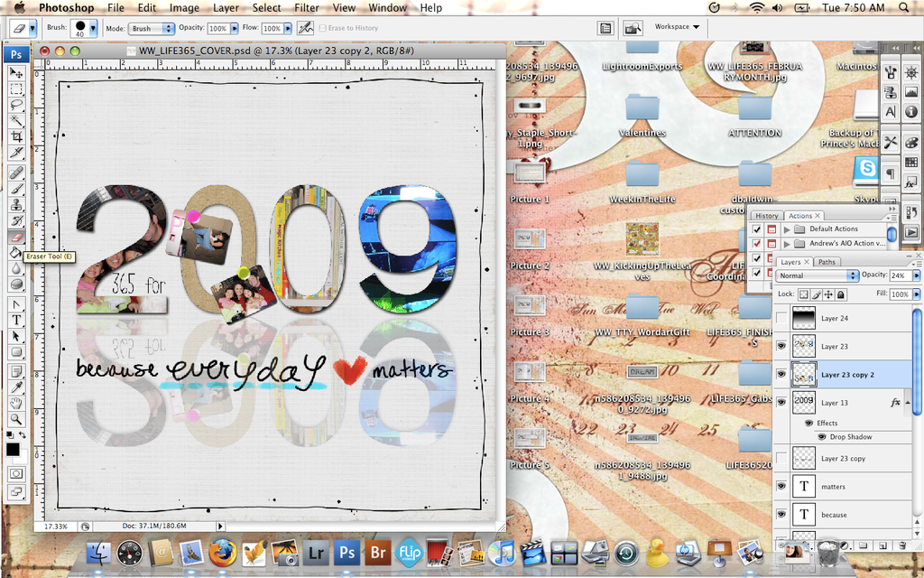Viewport: 924px width, 578px height.
Task: Open the layer blend mode dropdown
Action: [818, 275]
